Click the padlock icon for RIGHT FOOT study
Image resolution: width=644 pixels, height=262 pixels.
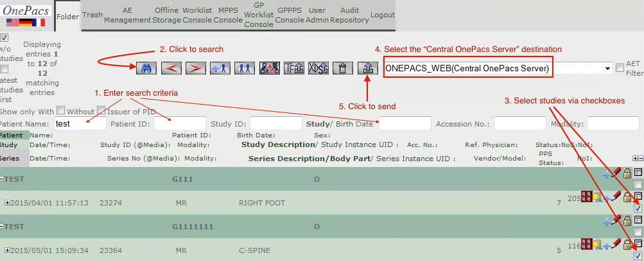coord(627,198)
